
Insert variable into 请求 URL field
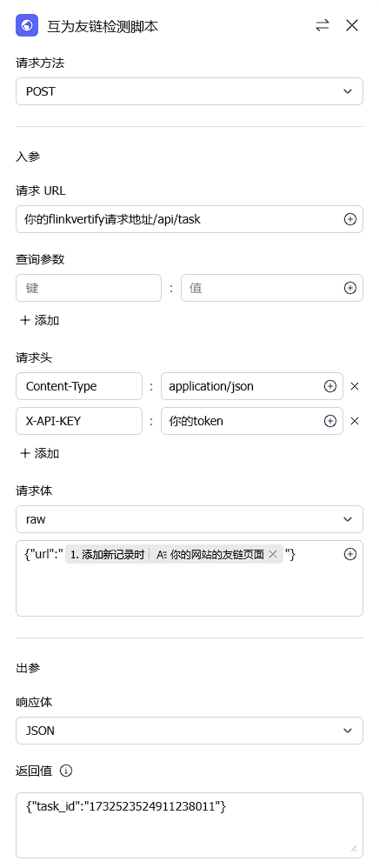point(349,219)
